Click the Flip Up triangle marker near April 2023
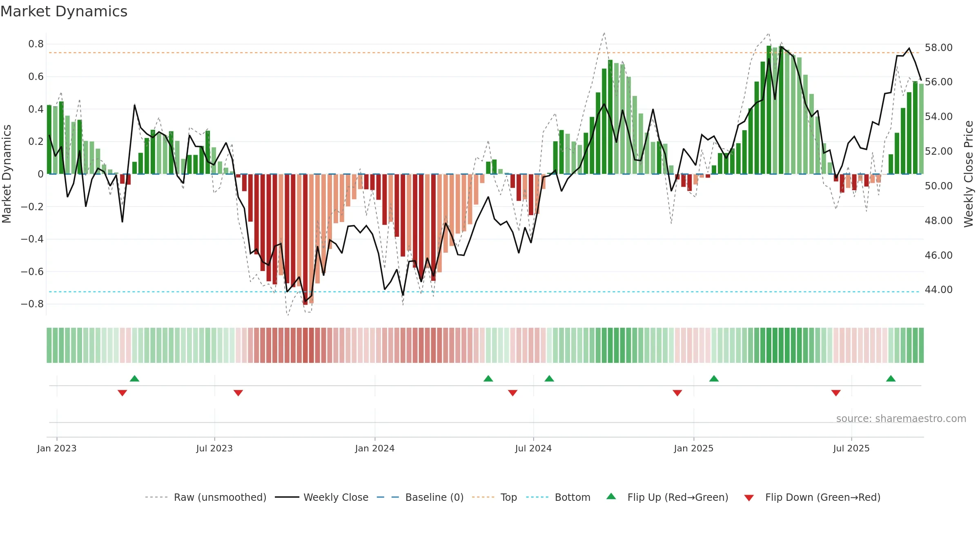 [x=135, y=378]
